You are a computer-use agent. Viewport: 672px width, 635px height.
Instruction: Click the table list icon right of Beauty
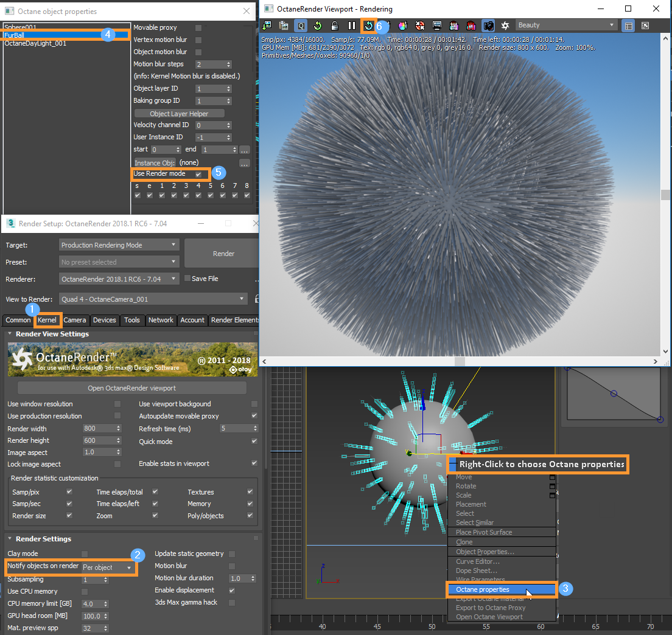pyautogui.click(x=628, y=26)
